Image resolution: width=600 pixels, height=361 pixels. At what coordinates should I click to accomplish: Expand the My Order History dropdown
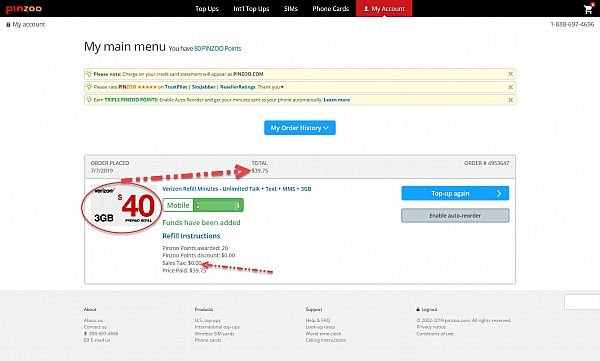(x=300, y=128)
